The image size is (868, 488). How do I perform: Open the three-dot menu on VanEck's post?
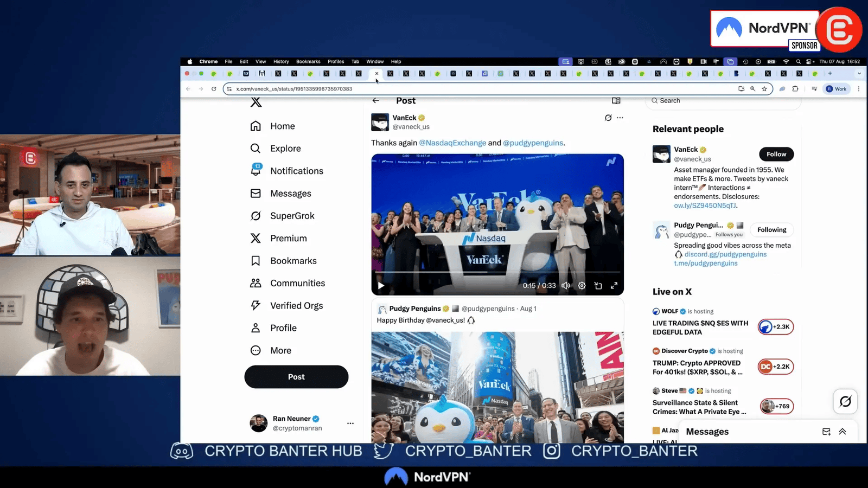tap(620, 118)
